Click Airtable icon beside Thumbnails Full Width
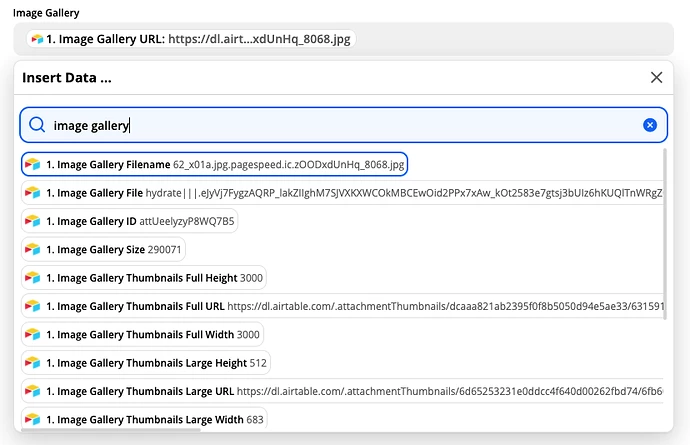The width and height of the screenshot is (690, 445). pos(33,334)
